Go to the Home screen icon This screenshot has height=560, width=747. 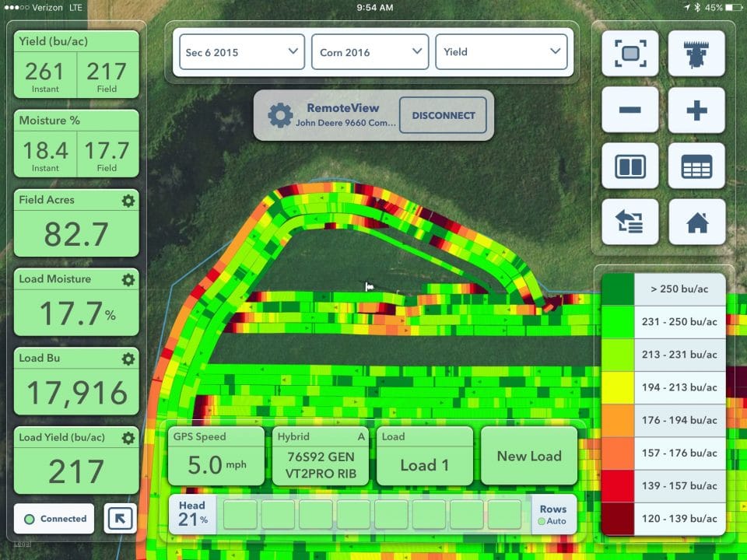(x=696, y=222)
